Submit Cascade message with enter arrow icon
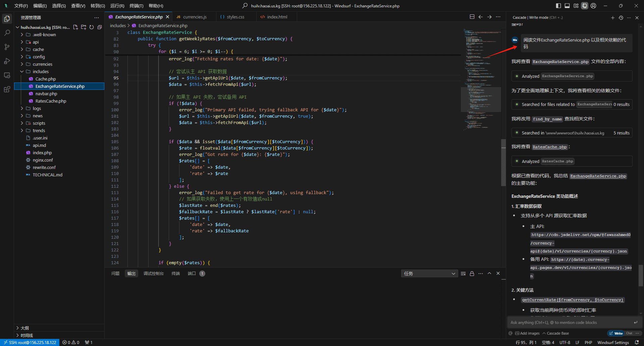Image resolution: width=644 pixels, height=346 pixels. coord(635,323)
